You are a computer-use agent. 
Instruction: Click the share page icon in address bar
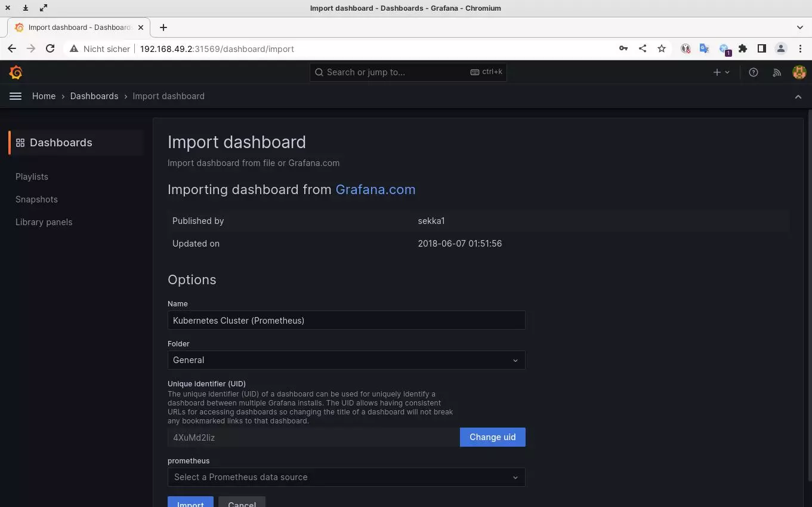pos(643,49)
